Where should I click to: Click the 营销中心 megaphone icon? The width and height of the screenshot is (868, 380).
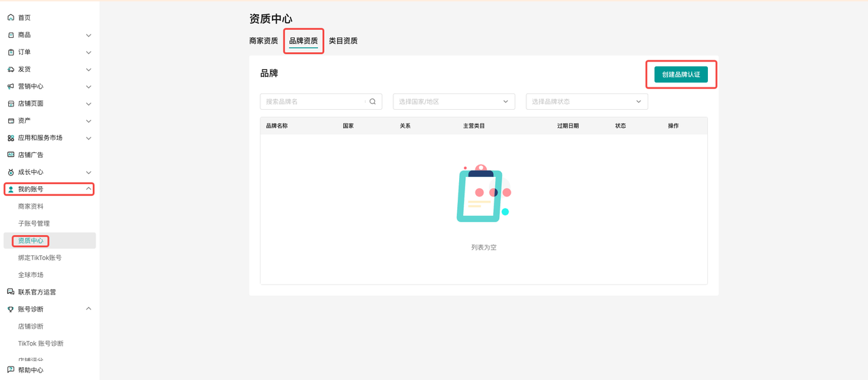coord(11,87)
